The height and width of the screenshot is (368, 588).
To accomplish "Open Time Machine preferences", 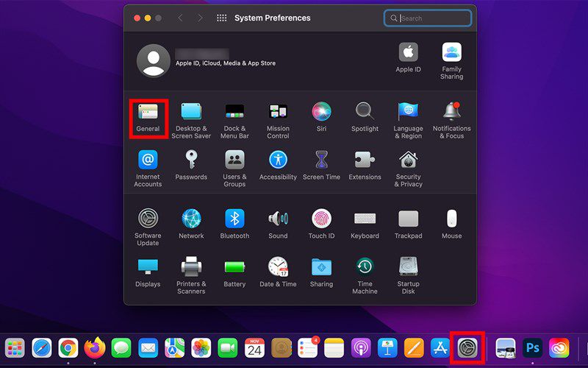I will tap(365, 275).
